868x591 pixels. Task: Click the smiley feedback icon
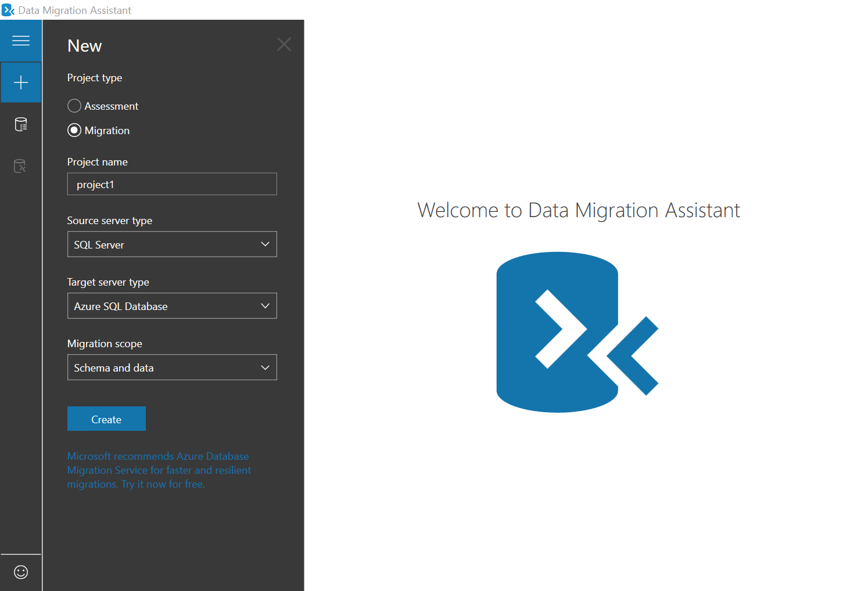(x=21, y=572)
